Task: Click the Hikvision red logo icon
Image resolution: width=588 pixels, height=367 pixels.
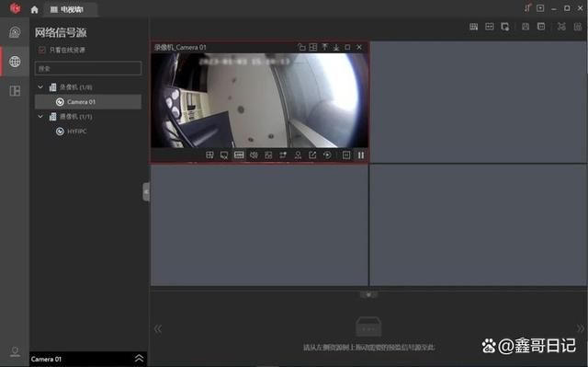Action: coord(15,7)
